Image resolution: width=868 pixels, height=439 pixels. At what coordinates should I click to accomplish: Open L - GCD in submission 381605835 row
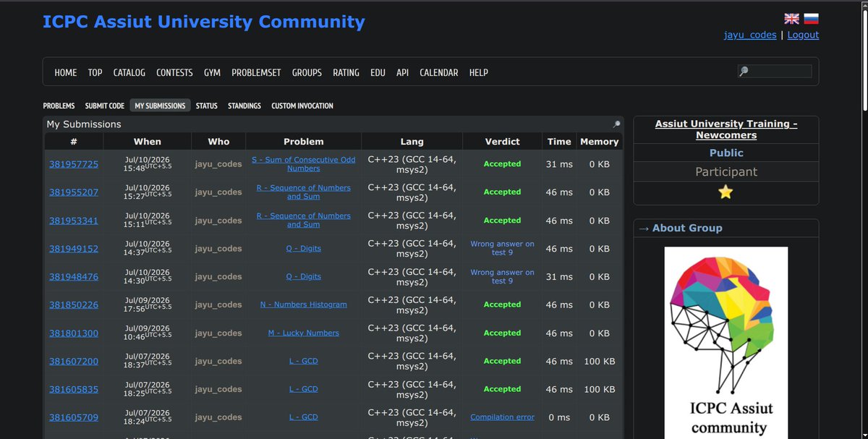[x=304, y=389]
